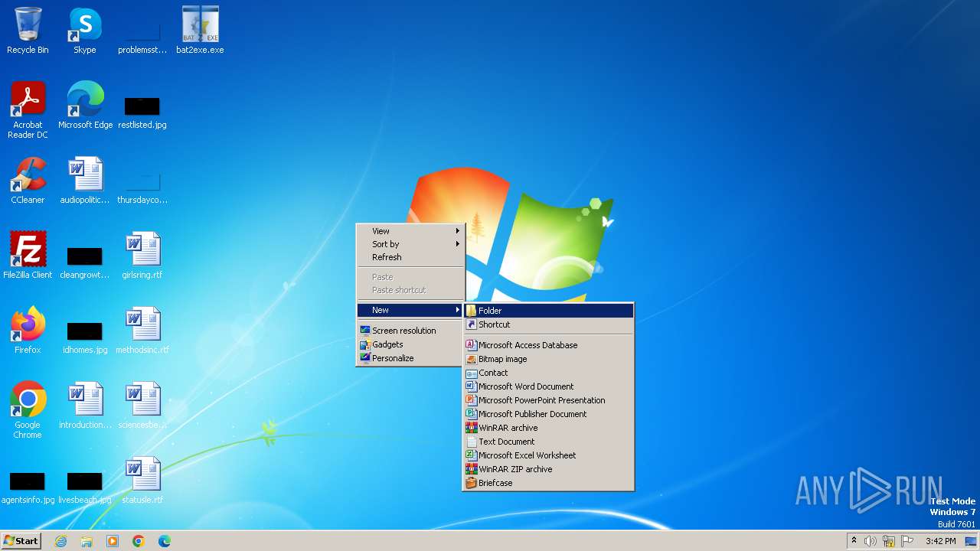Create a Microsoft PowerPoint Presentation
Viewport: 980px width, 551px height.
(x=548, y=400)
